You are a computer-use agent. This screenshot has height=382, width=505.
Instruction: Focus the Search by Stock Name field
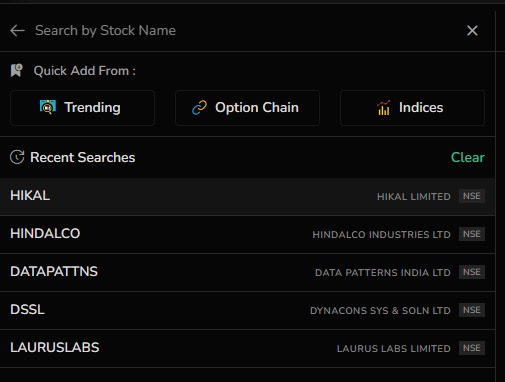247,31
